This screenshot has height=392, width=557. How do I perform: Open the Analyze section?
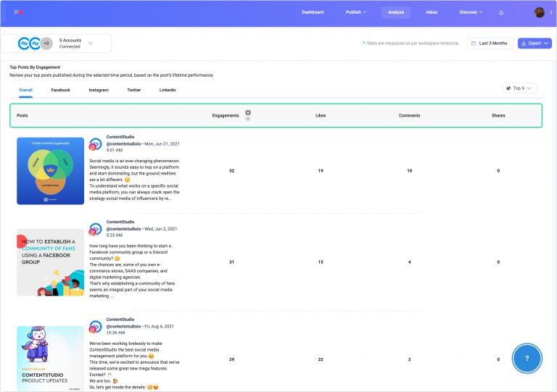396,12
